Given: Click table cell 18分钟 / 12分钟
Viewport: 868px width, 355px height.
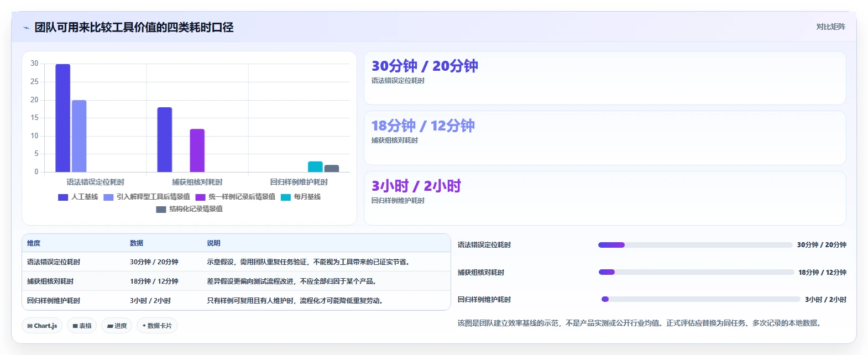Looking at the screenshot, I should pos(154,281).
